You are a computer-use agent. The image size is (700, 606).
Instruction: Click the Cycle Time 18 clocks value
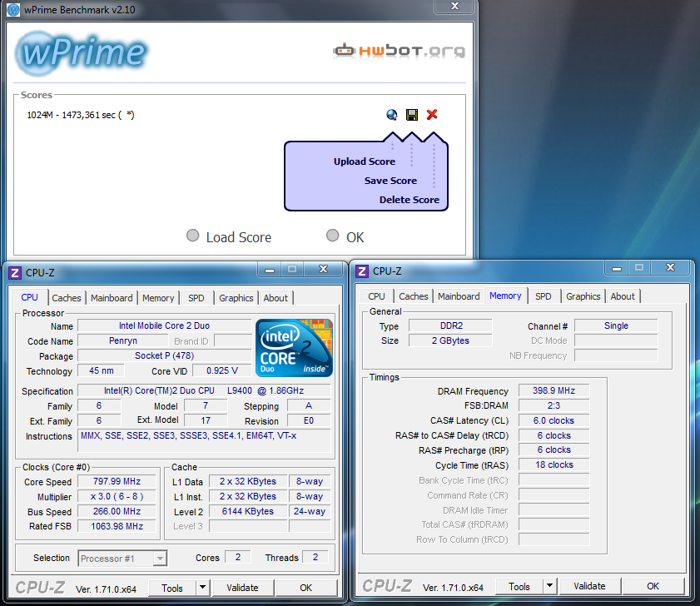point(554,464)
